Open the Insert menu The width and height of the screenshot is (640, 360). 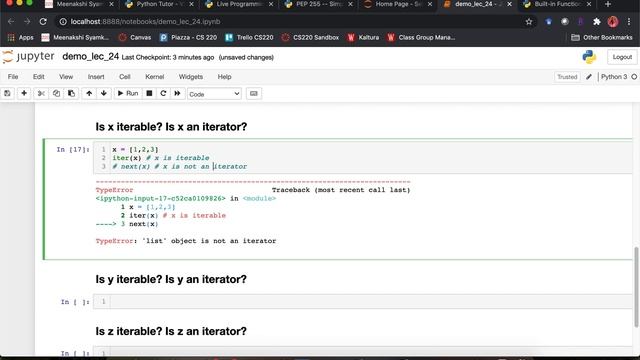pos(96,77)
